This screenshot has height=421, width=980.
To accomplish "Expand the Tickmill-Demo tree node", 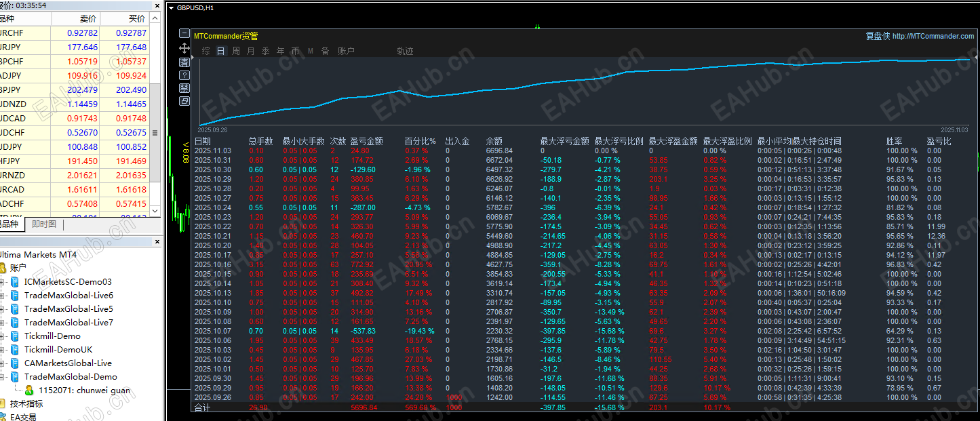I will pos(3,336).
